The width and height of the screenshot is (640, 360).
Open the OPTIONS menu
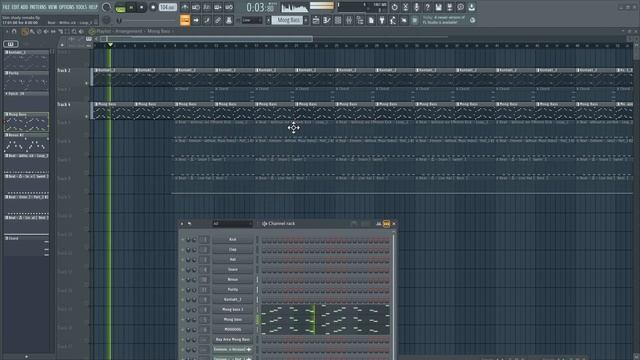click(67, 7)
